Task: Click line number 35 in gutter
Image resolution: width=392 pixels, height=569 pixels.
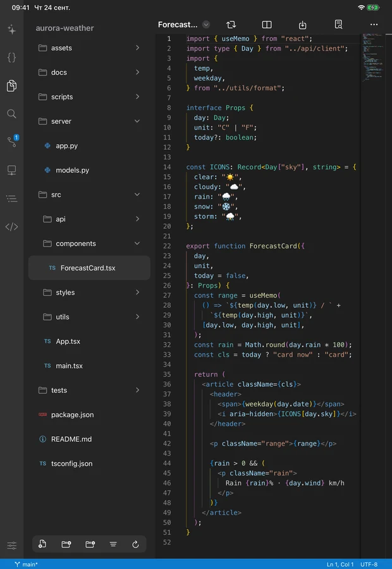Action: (x=167, y=374)
